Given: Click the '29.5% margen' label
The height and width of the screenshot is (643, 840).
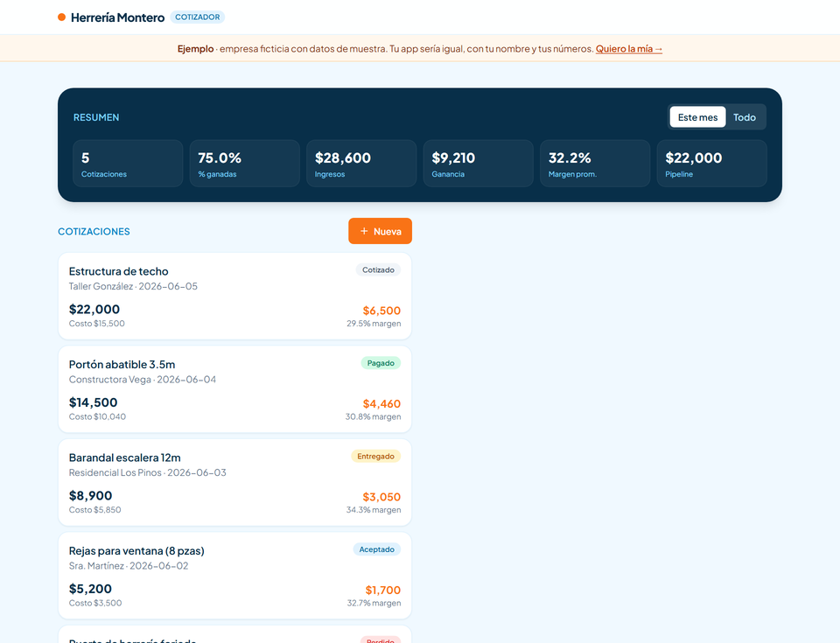Looking at the screenshot, I should (374, 324).
